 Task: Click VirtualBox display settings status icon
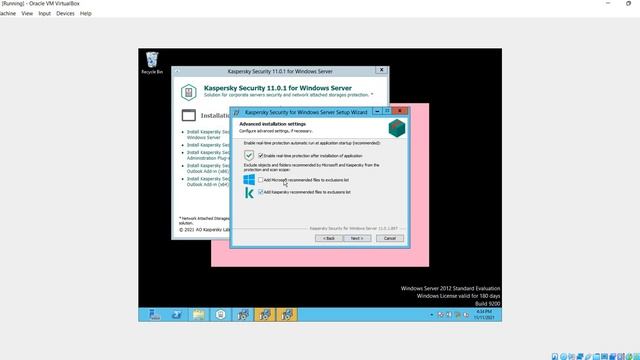point(604,357)
